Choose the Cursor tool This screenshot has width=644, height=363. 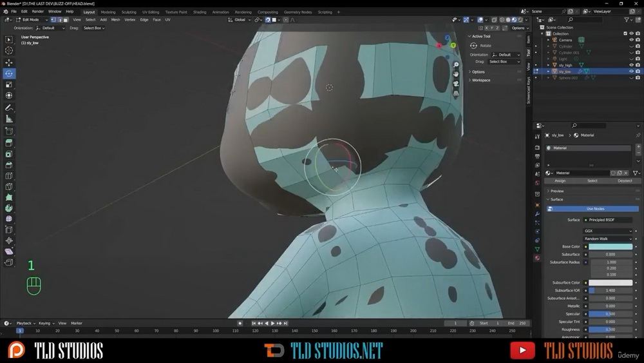8,50
